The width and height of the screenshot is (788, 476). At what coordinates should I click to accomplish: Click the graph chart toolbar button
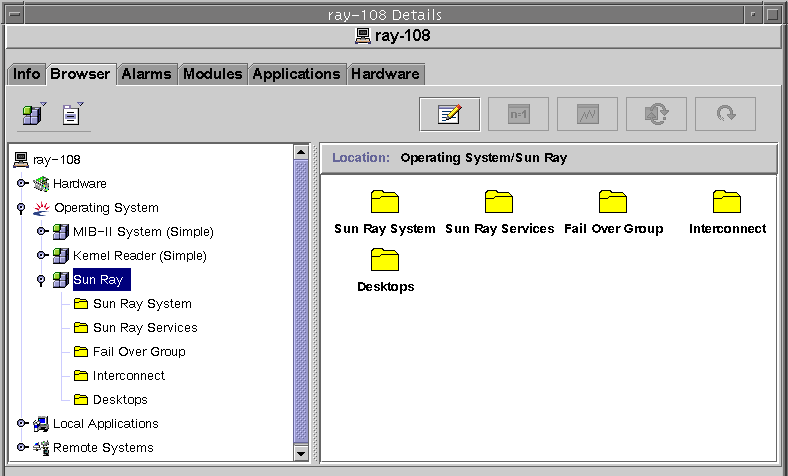click(587, 115)
